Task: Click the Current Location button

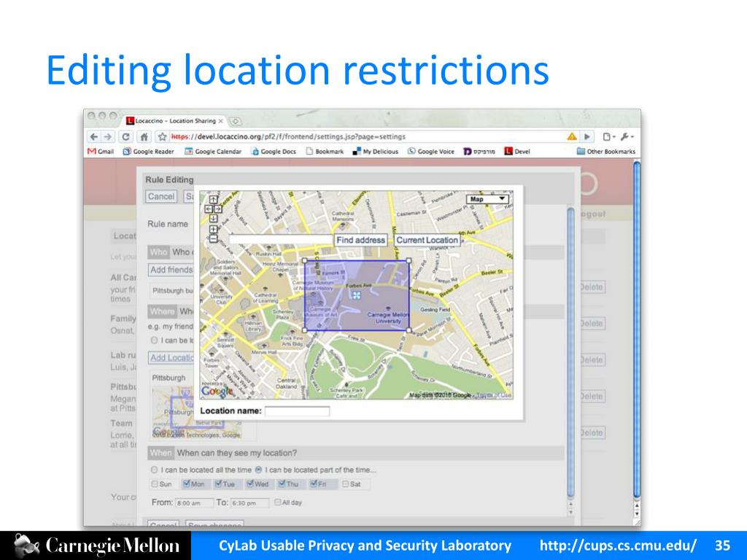Action: point(427,240)
